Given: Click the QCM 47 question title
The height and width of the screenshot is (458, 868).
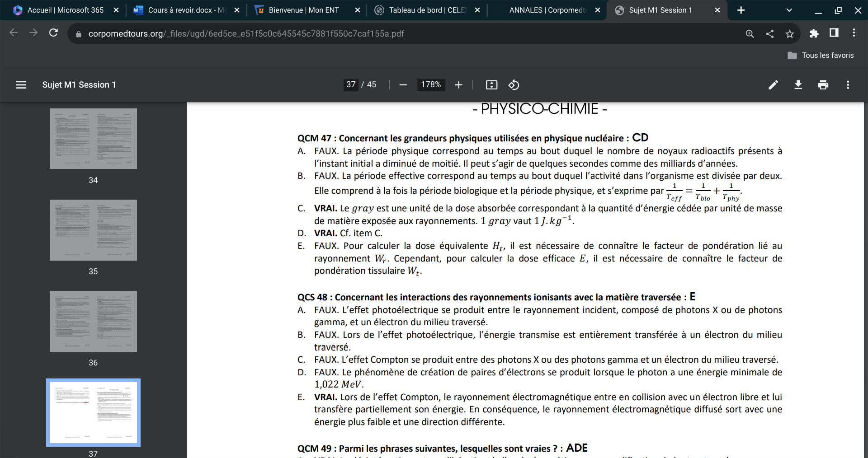Looking at the screenshot, I should 473,138.
